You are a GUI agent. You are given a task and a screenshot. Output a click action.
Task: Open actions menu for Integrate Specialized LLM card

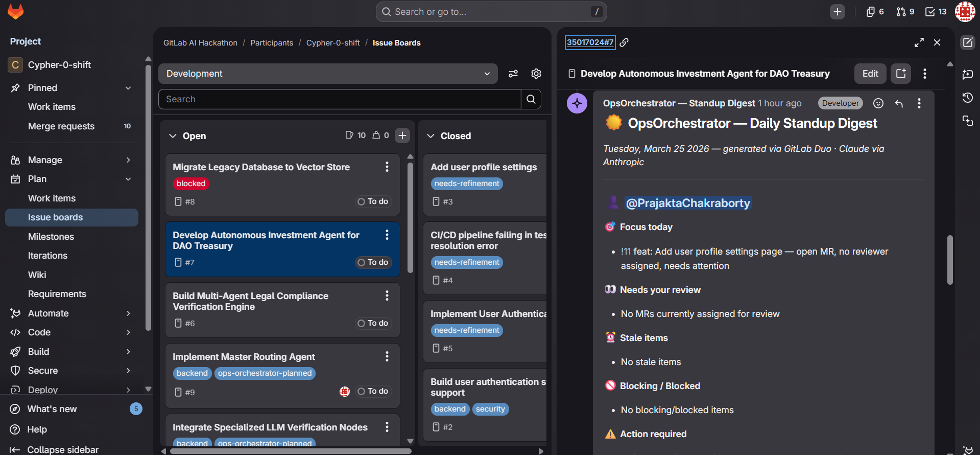[x=387, y=427]
